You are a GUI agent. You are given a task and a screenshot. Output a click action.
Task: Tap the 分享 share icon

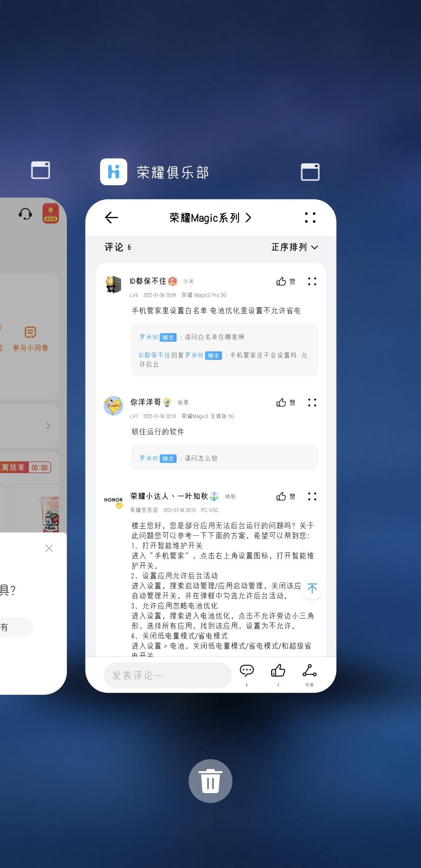pos(310,675)
